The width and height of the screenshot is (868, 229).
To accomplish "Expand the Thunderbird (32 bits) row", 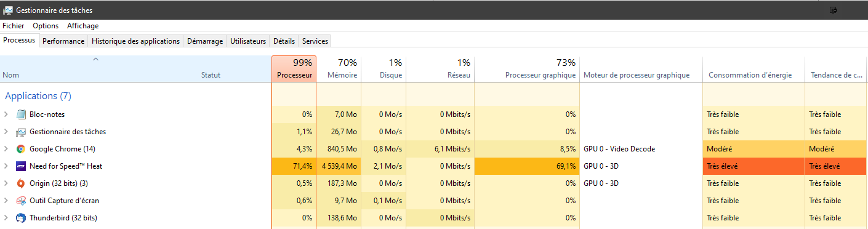I will (x=6, y=218).
